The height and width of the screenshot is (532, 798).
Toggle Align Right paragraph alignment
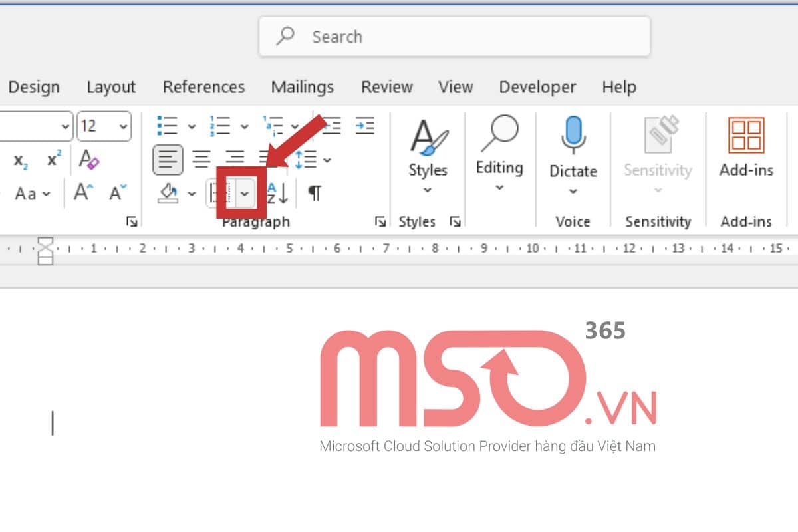click(x=234, y=159)
